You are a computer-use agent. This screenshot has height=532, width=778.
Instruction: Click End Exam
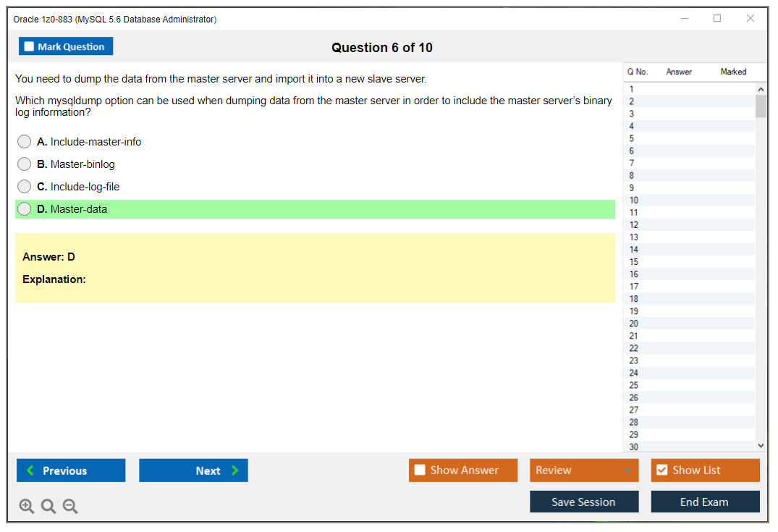[x=705, y=501]
